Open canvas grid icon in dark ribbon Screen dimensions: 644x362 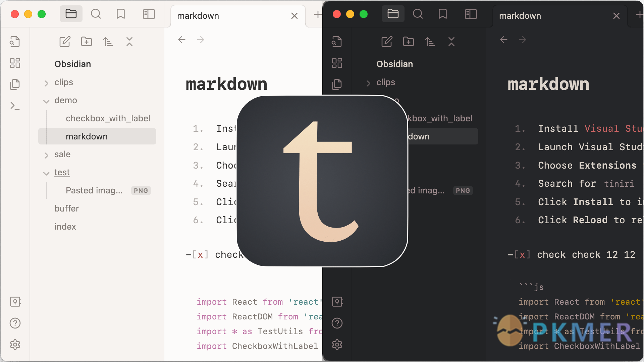point(337,63)
